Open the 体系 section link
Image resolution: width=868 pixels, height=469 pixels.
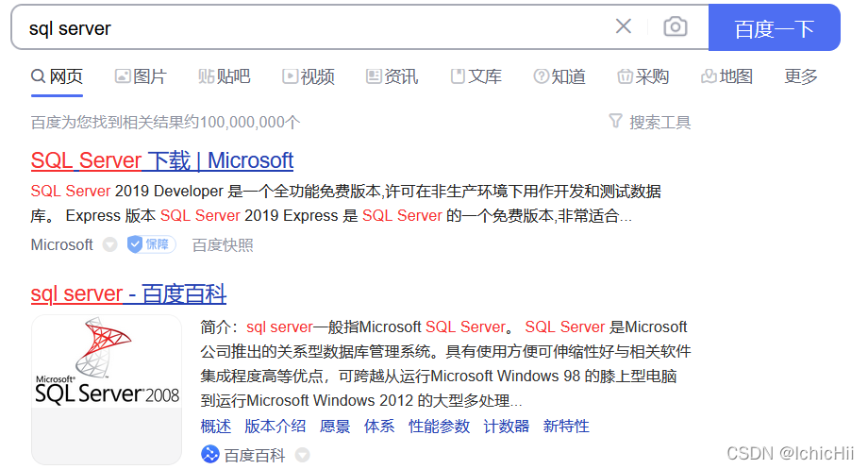pos(379,427)
